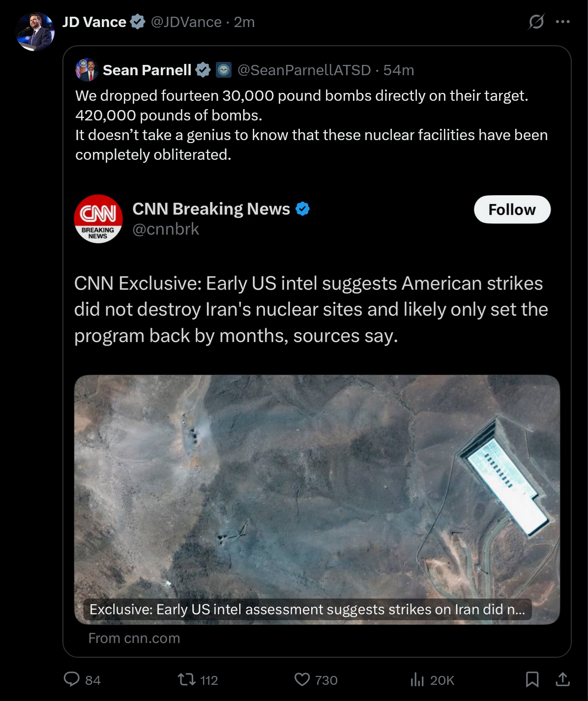Like the post with the heart icon
The image size is (588, 701).
tap(302, 680)
